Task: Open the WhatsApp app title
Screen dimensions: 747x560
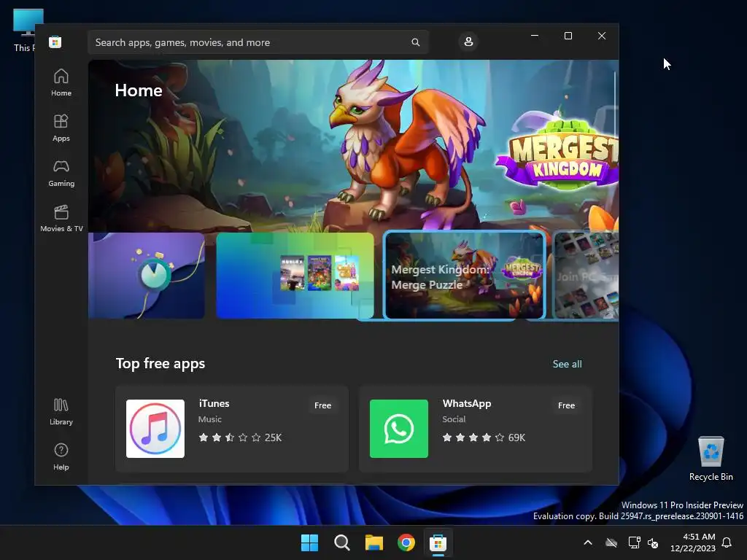Action: 466,403
